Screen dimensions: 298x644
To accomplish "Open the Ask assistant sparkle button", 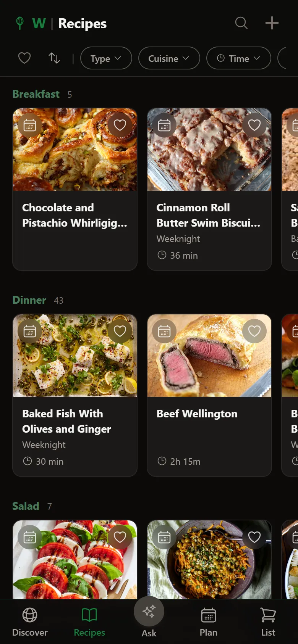I will click(149, 612).
